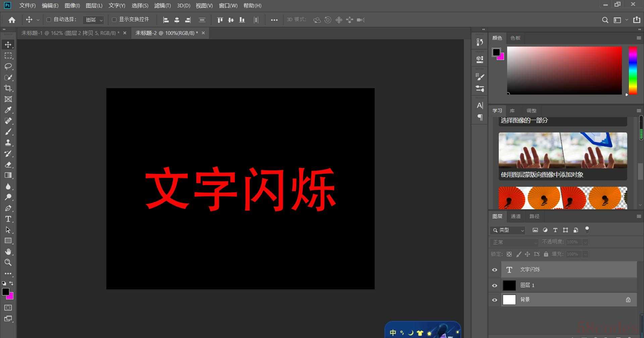The width and height of the screenshot is (644, 338).
Task: Select the Horizontal Type tool
Action: pos(8,219)
